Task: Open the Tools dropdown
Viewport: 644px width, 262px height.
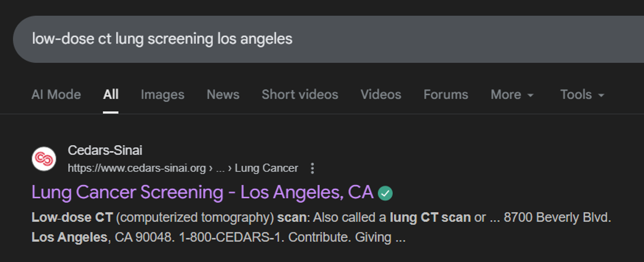Action: pyautogui.click(x=582, y=95)
